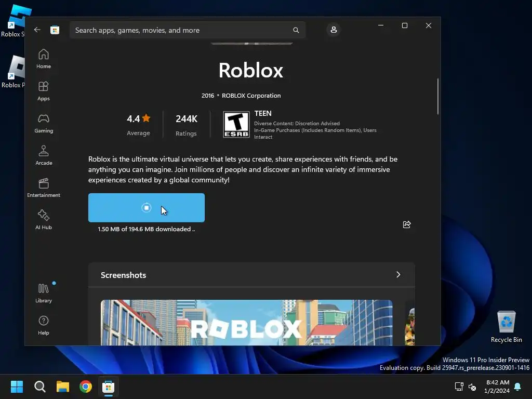Screen dimensions: 532x399
Task: Select the Recycle Bin desktop icon
Action: click(x=506, y=327)
